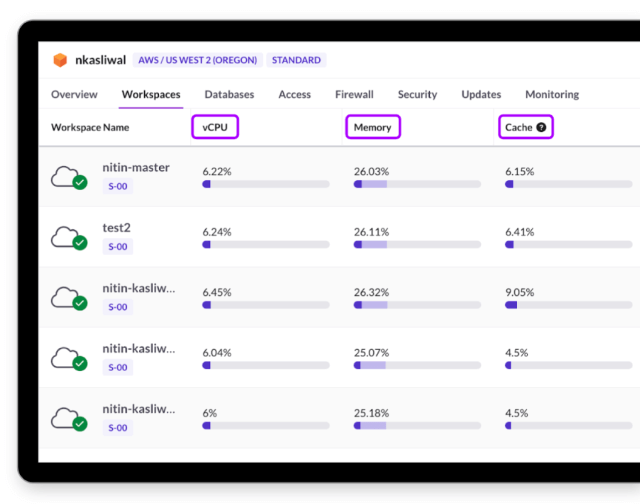
Task: Click the 6.22% vCPU value
Action: point(217,171)
